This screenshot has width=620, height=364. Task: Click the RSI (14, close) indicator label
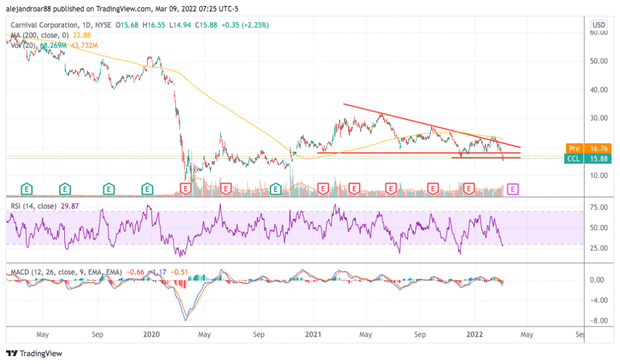coord(33,206)
